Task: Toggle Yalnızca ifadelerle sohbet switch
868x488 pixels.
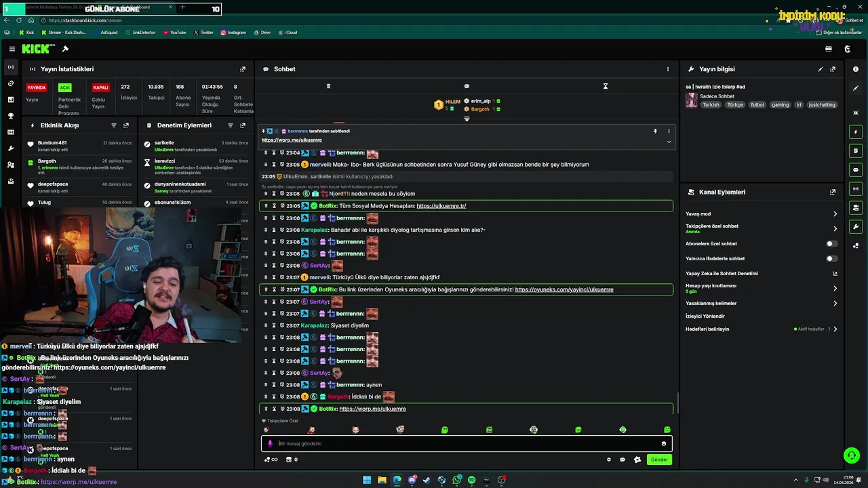Action: tap(831, 258)
